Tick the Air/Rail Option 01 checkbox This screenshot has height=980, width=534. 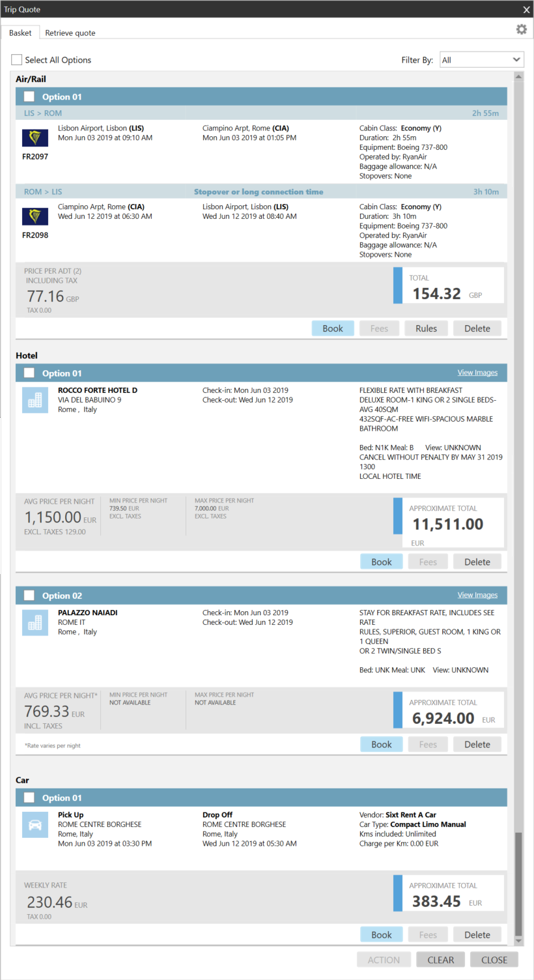point(29,97)
